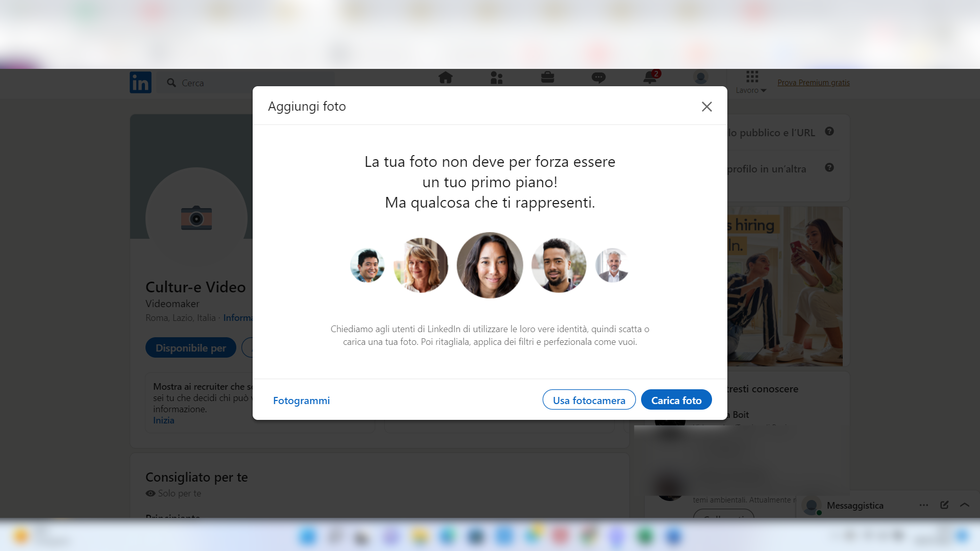The image size is (980, 551).
Task: Select the Home icon in LinkedIn navbar
Action: pyautogui.click(x=446, y=78)
